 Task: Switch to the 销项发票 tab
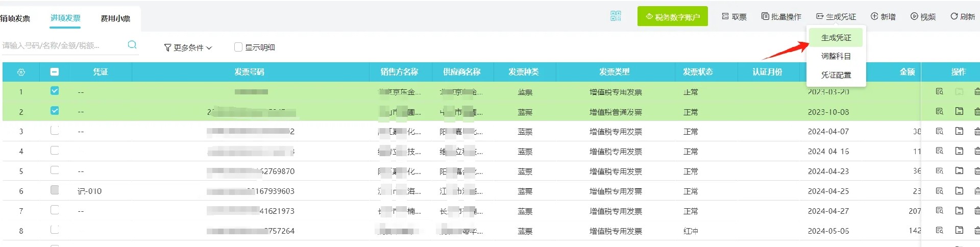click(15, 18)
